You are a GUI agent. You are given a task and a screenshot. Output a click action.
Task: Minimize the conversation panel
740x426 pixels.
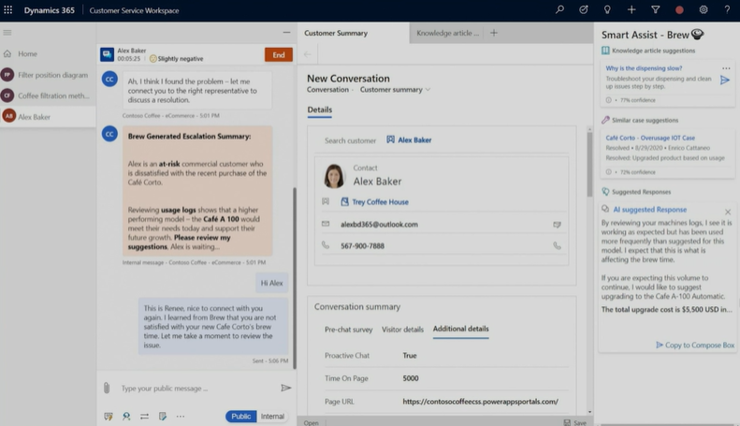pos(286,33)
